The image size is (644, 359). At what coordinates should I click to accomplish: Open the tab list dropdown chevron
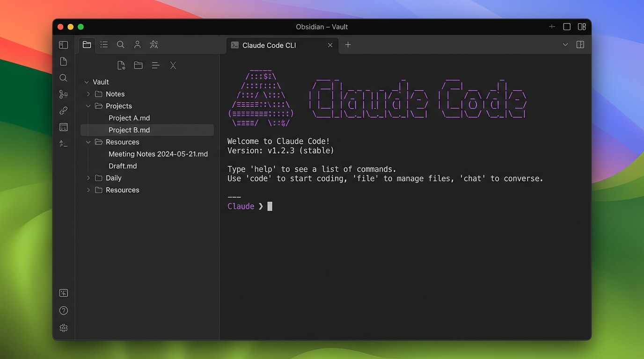coord(565,45)
